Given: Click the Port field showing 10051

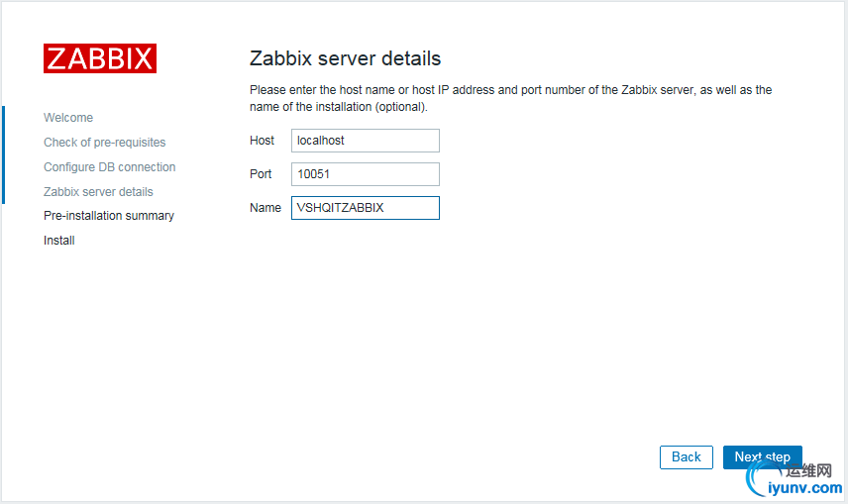Looking at the screenshot, I should click(x=365, y=174).
